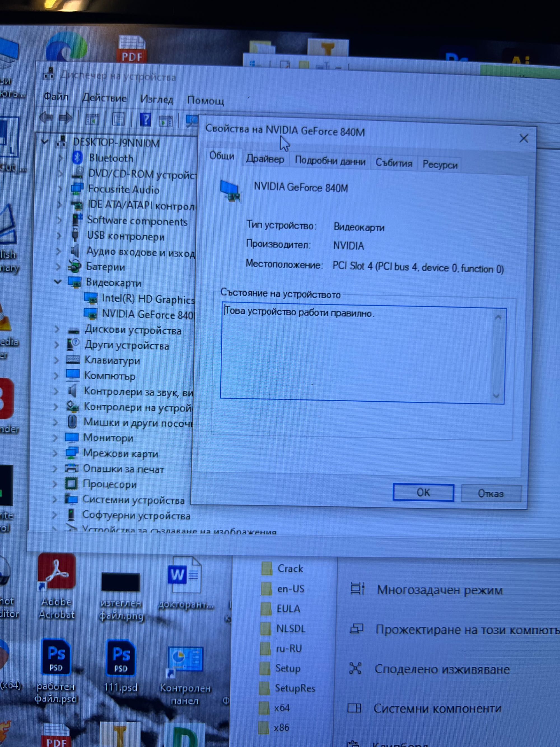Open the ru-RU folder

[281, 648]
